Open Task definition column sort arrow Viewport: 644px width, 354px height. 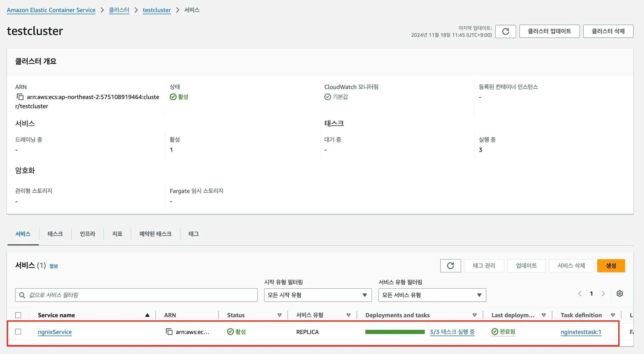click(613, 315)
